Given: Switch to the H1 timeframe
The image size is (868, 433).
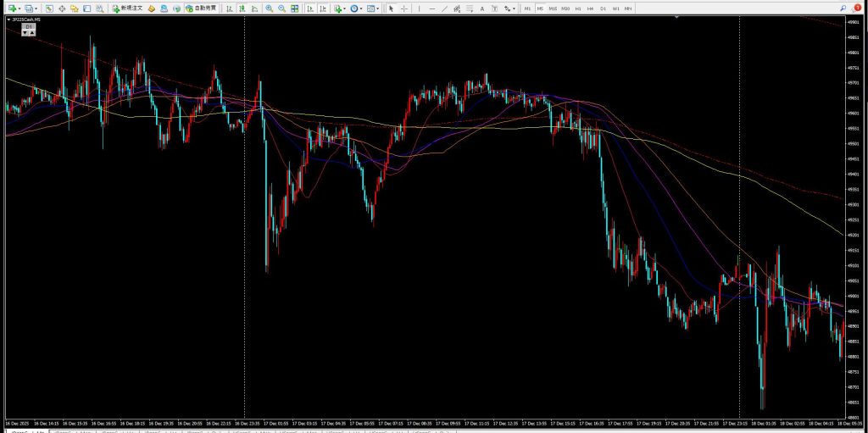Looking at the screenshot, I should [578, 8].
